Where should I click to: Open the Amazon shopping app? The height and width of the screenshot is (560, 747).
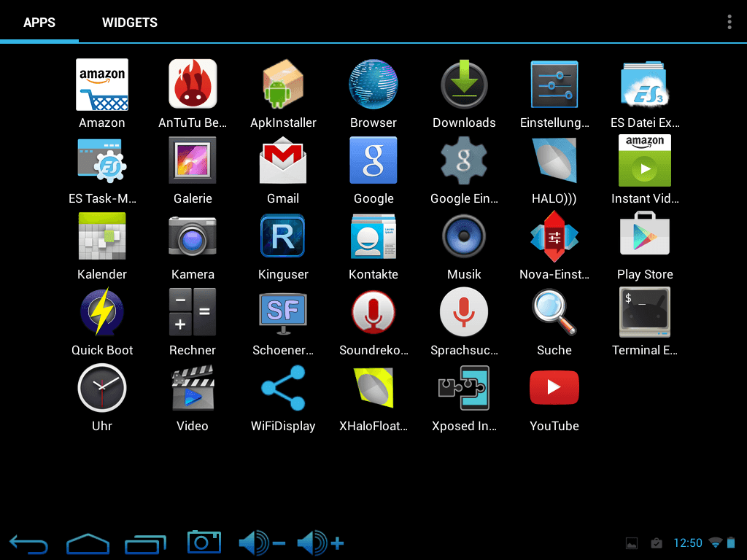pyautogui.click(x=102, y=85)
